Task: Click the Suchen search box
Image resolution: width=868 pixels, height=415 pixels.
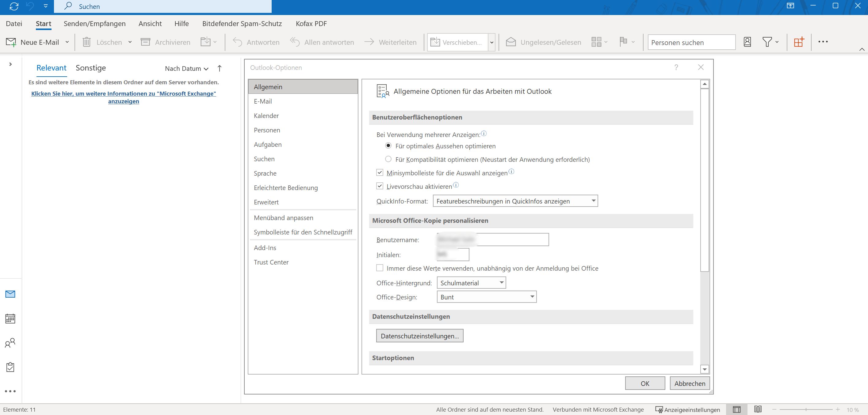Action: [163, 6]
